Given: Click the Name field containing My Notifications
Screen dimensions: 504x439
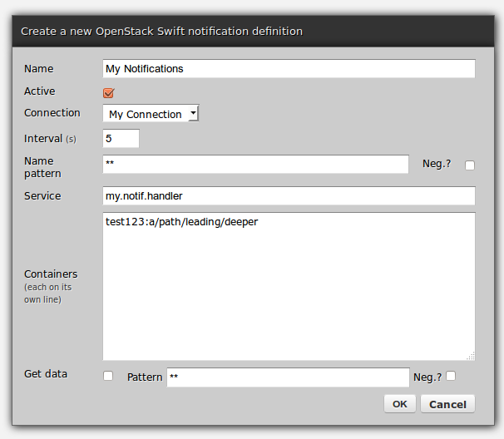Looking at the screenshot, I should tap(289, 69).
